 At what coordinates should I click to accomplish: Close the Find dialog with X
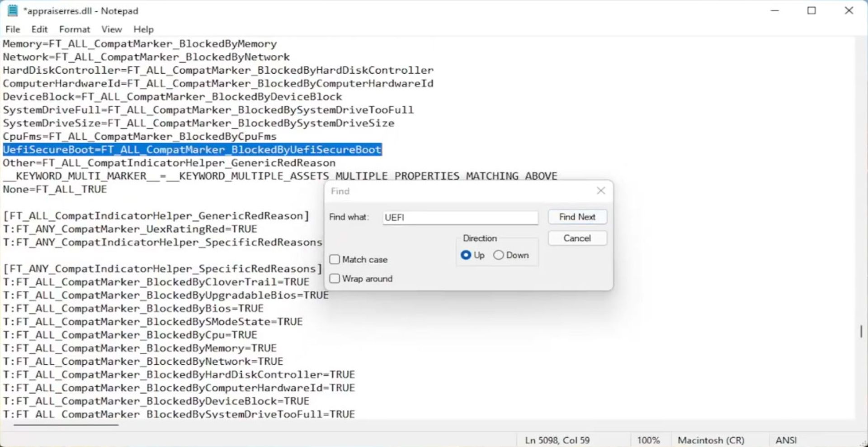[x=600, y=191]
